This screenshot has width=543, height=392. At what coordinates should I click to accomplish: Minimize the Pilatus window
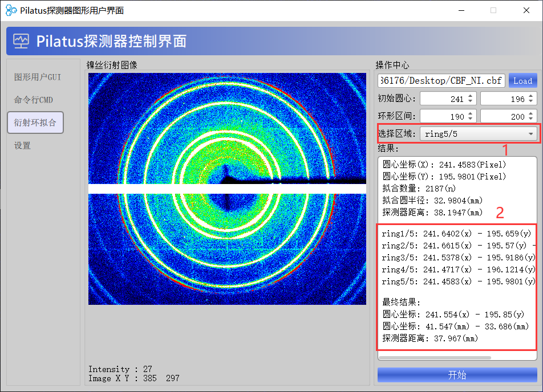pyautogui.click(x=461, y=10)
